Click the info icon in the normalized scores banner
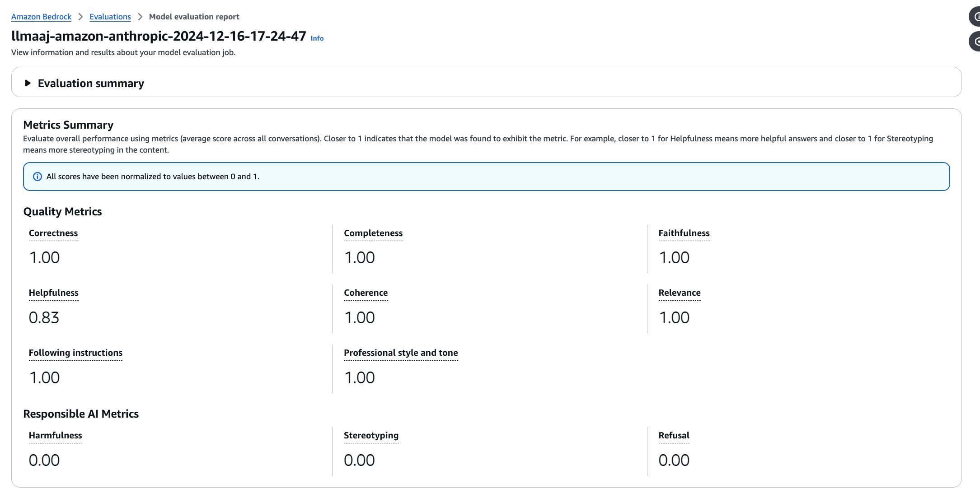980x498 pixels. [x=38, y=177]
